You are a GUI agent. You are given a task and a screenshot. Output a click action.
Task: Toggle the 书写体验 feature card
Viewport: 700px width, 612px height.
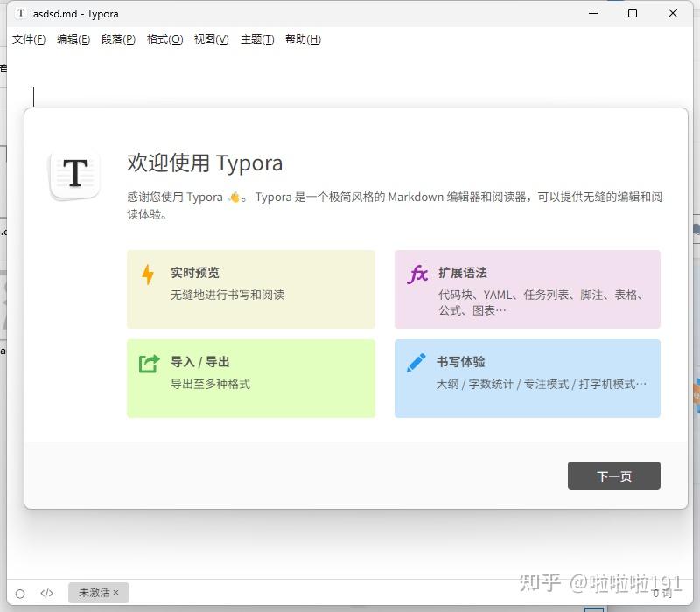pos(527,378)
